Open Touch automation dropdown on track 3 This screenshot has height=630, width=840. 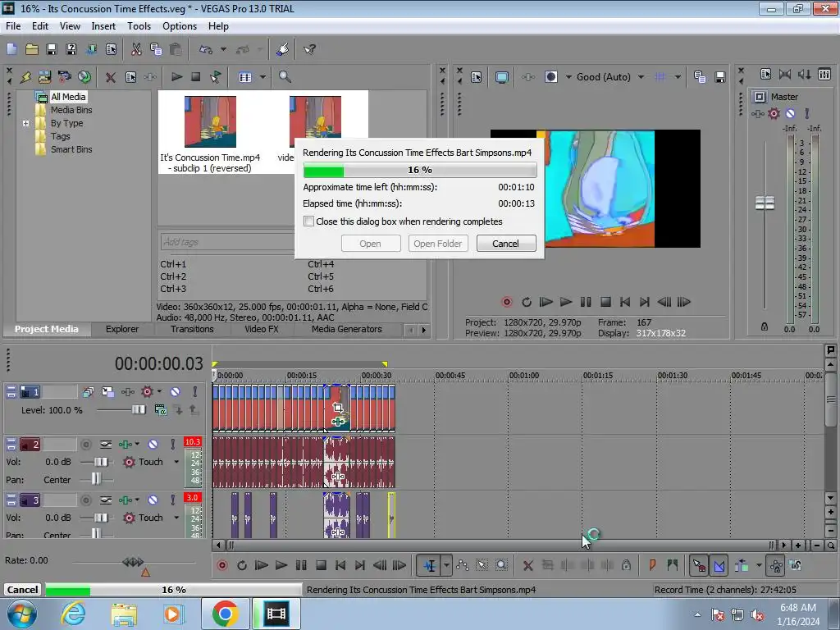click(176, 518)
